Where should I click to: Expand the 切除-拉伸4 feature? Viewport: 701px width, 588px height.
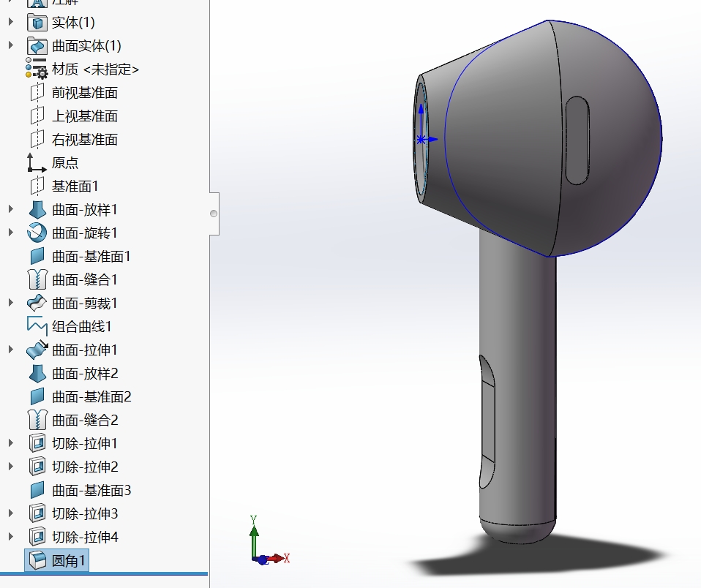point(11,536)
